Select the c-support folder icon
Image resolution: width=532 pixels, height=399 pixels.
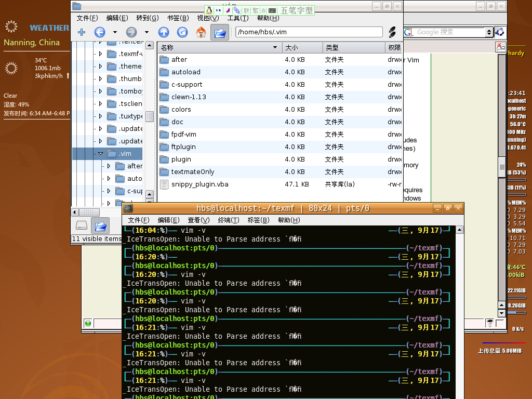164,85
